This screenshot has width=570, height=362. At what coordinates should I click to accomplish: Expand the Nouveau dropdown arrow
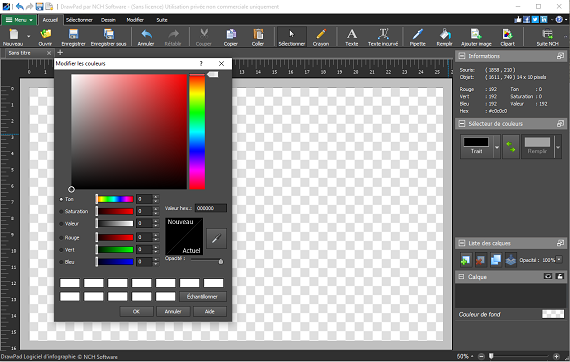pyautogui.click(x=28, y=36)
